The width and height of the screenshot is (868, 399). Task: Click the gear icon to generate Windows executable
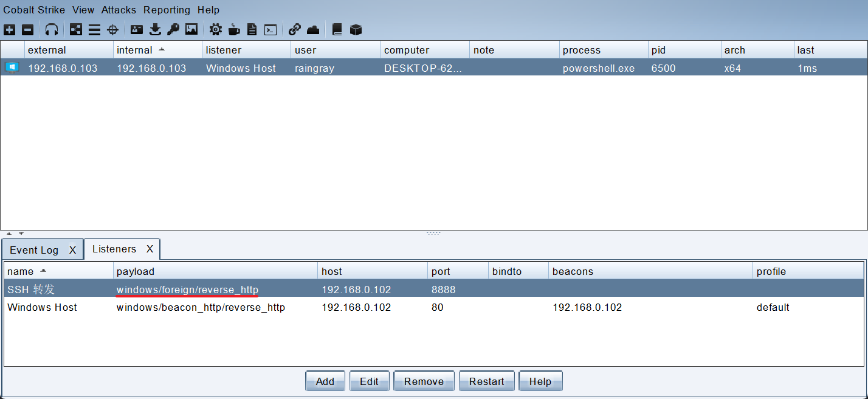coord(216,29)
